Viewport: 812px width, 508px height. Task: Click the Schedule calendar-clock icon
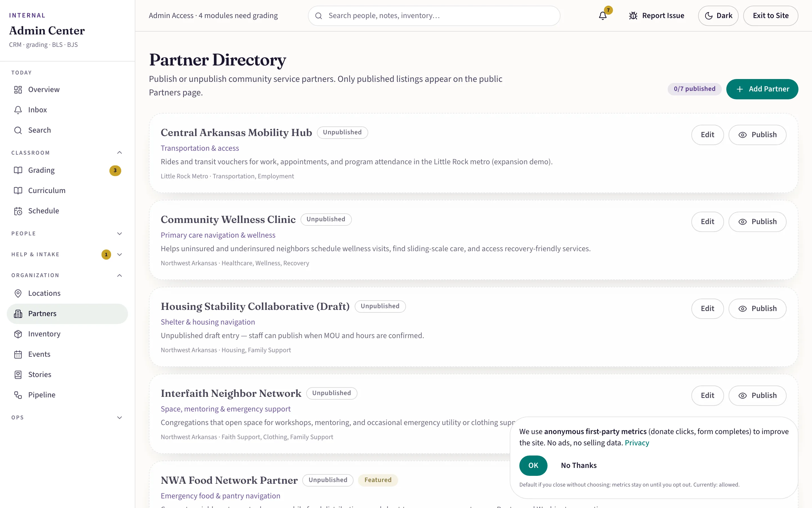coord(18,211)
